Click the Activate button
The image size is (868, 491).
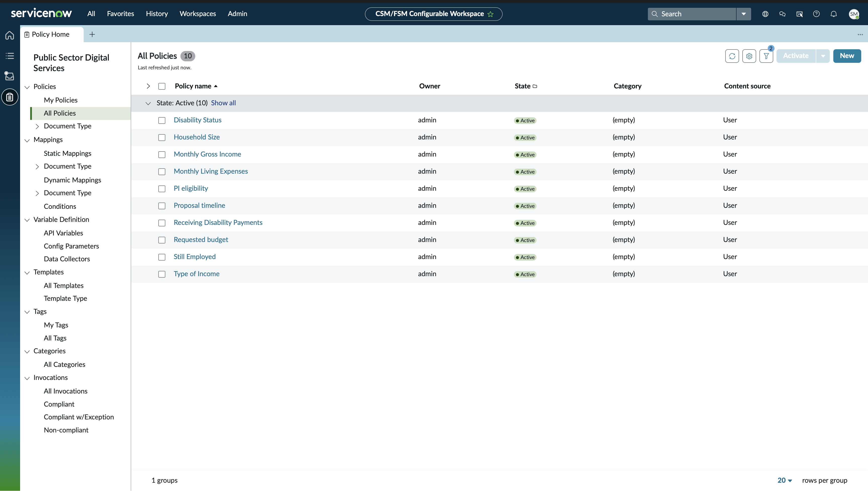coord(796,56)
